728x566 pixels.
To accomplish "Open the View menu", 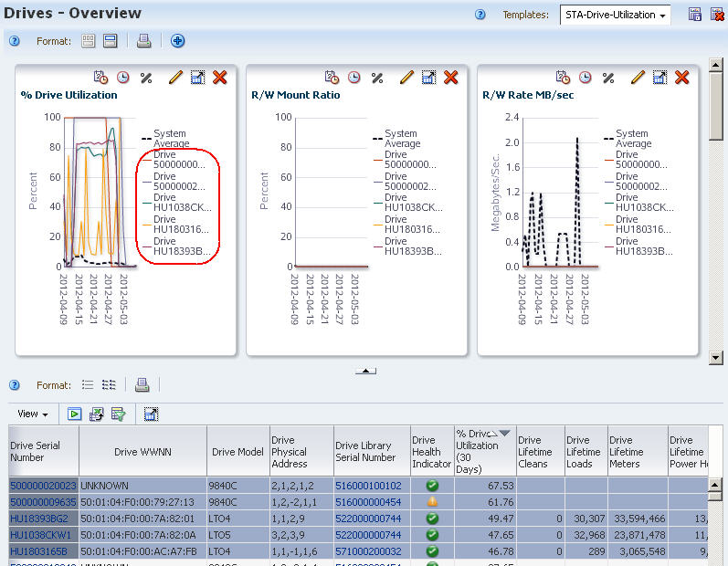I will pyautogui.click(x=33, y=414).
